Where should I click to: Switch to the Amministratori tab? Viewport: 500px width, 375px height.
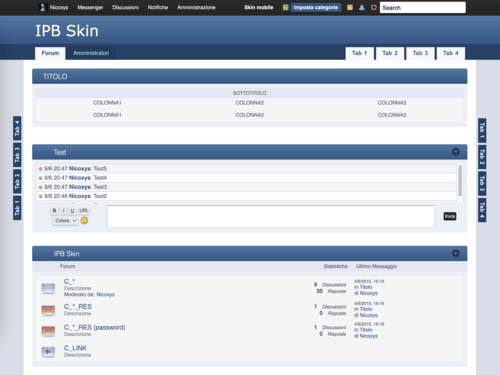(x=91, y=53)
